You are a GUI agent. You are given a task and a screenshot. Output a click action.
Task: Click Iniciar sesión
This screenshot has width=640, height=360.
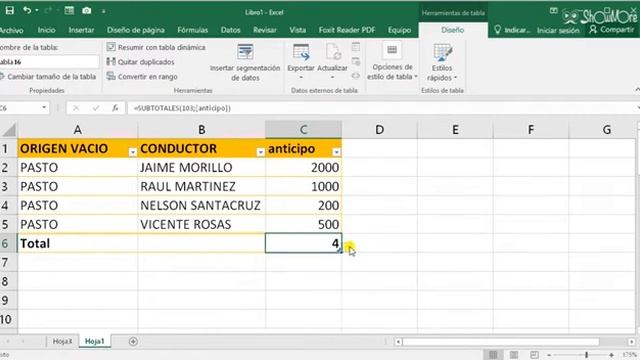coord(558,31)
